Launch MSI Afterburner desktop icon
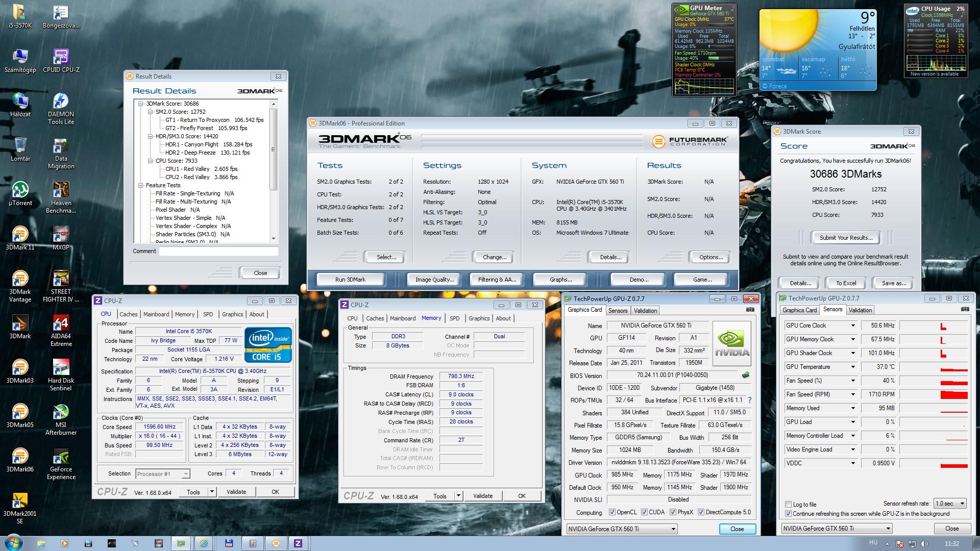Screen dimensions: 980x551 (61, 419)
